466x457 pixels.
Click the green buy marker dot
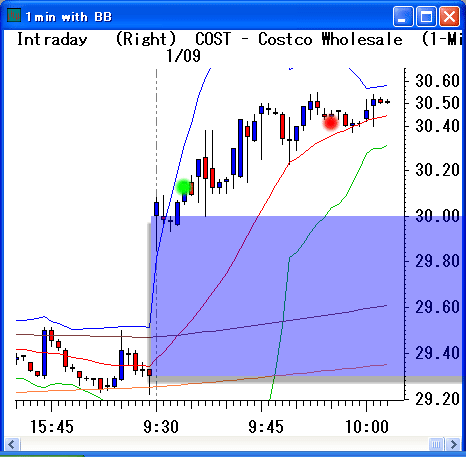tap(184, 187)
